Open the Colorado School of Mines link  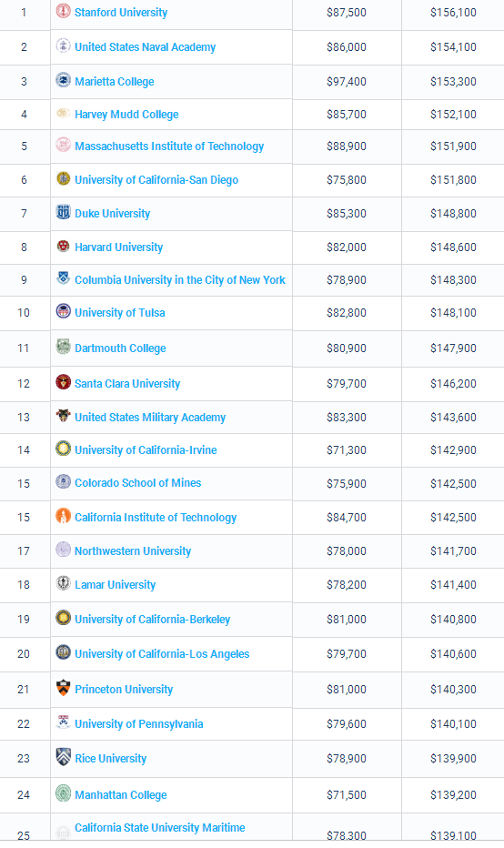coord(138,483)
